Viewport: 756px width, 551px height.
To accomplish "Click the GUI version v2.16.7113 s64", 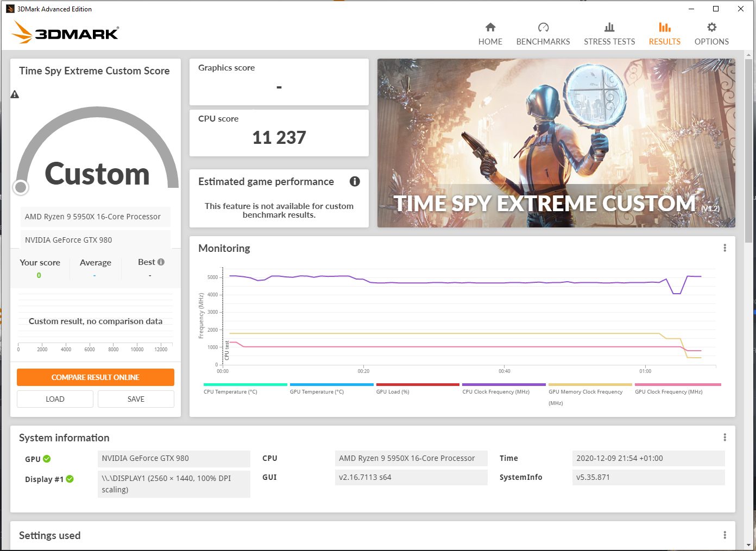I will click(x=411, y=477).
